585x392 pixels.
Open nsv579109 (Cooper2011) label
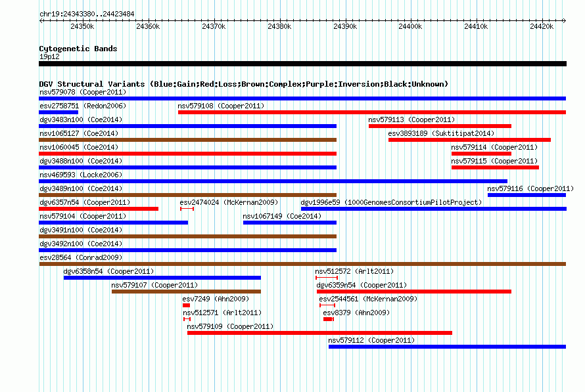pos(230,326)
